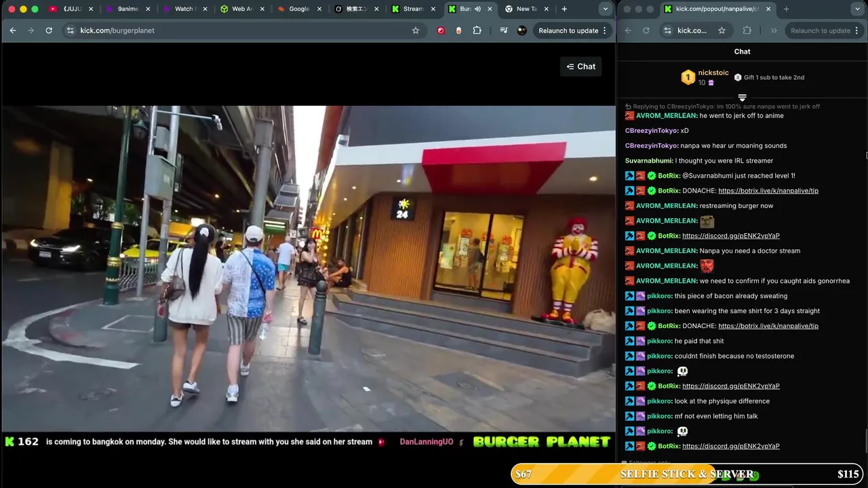Screen dimensions: 868x488
Task: Open the Chat panel on the stream page
Action: [x=581, y=66]
